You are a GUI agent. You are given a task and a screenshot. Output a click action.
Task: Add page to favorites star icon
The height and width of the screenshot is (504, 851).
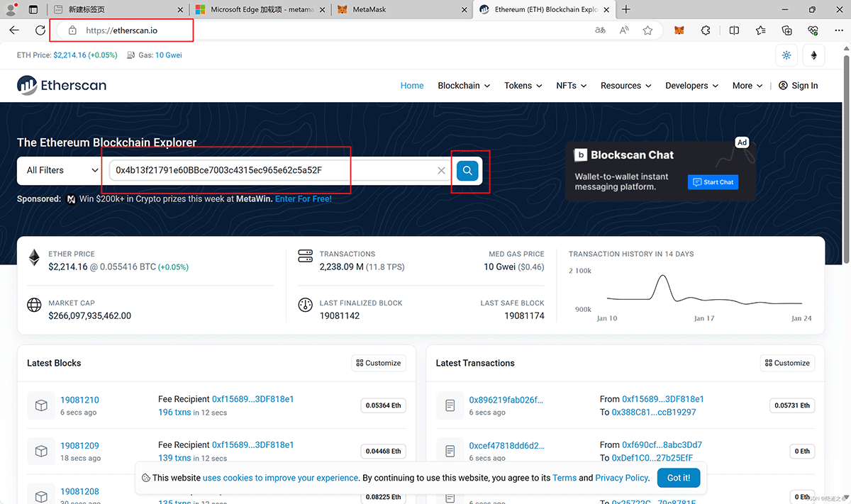pyautogui.click(x=647, y=30)
